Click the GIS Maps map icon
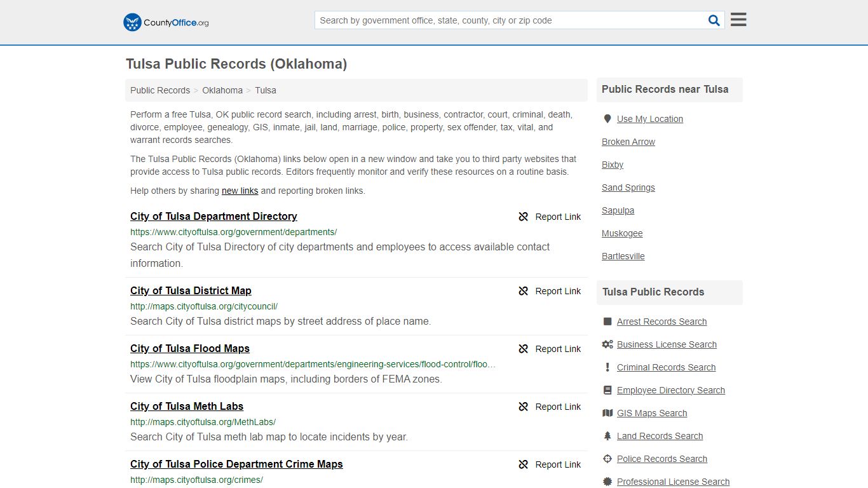The image size is (868, 488). 607,413
